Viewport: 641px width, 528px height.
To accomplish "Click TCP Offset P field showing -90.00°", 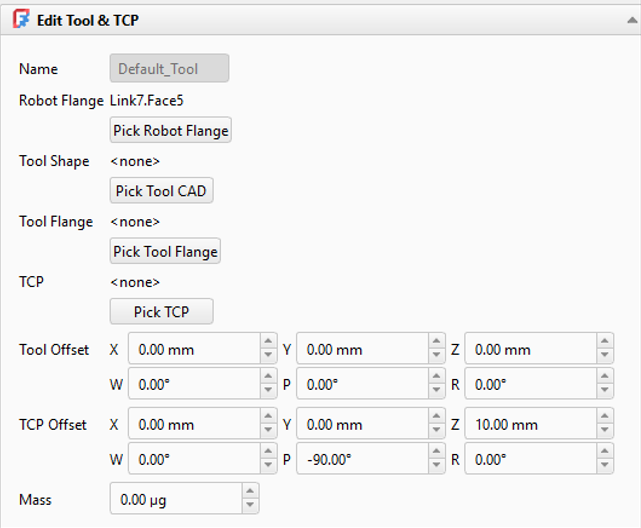I will point(363,459).
